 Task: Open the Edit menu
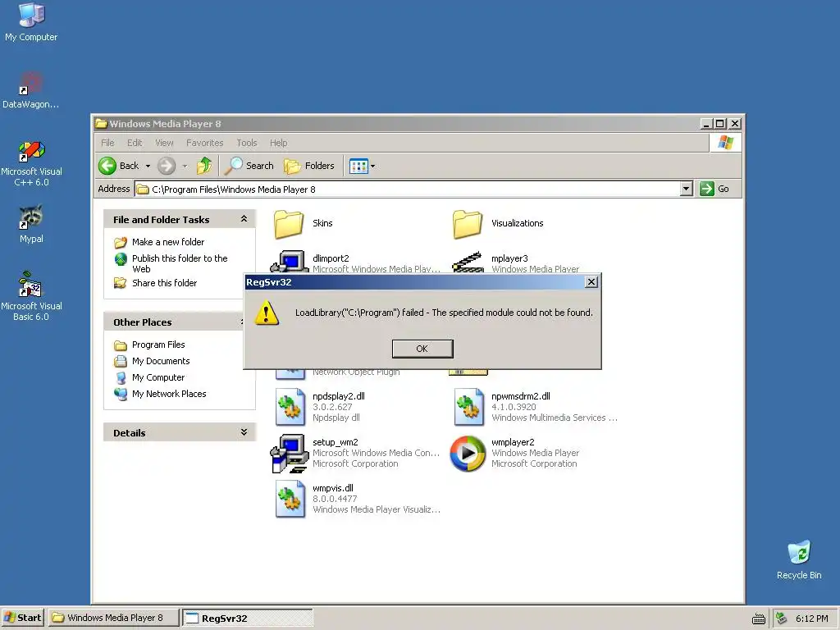(x=135, y=143)
